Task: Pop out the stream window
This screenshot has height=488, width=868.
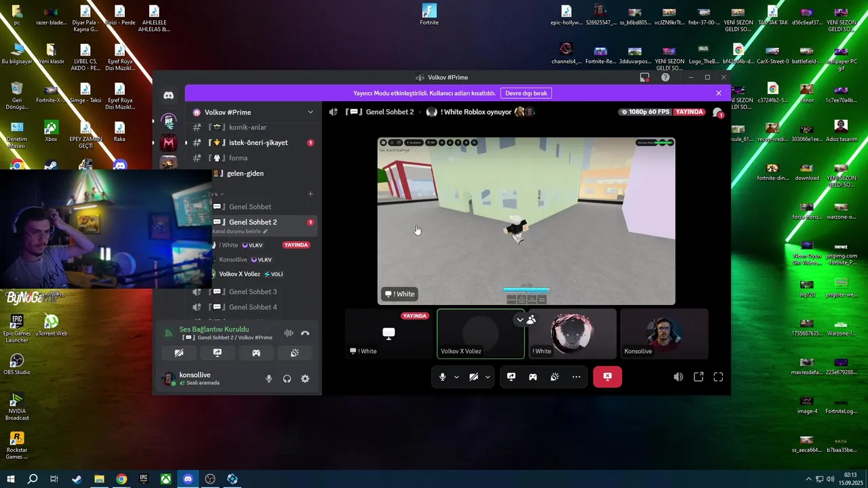Action: (x=698, y=377)
